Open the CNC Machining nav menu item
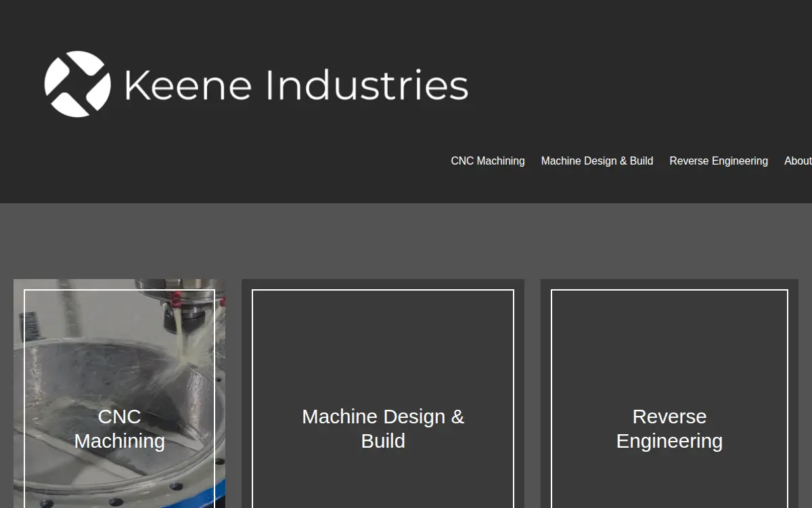Screen dimensions: 812x508 488,161
